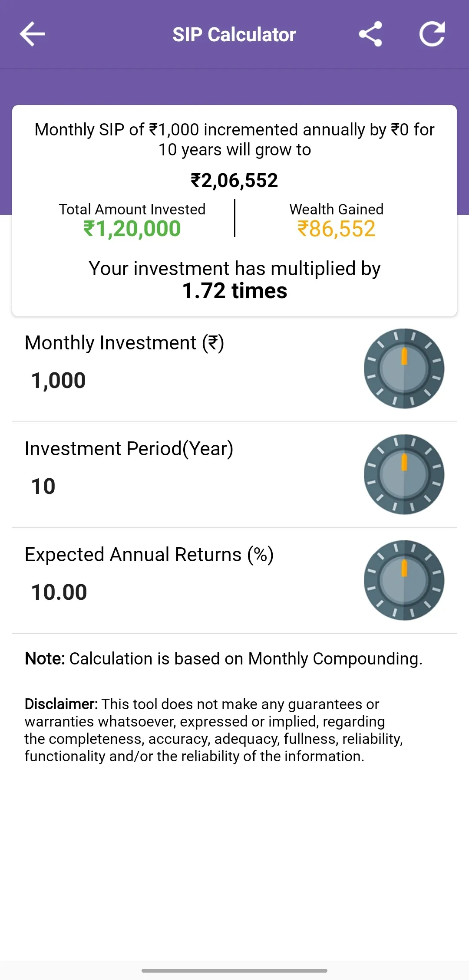Tap the grown value ₹2,06,552
This screenshot has width=469, height=980.
tap(234, 181)
